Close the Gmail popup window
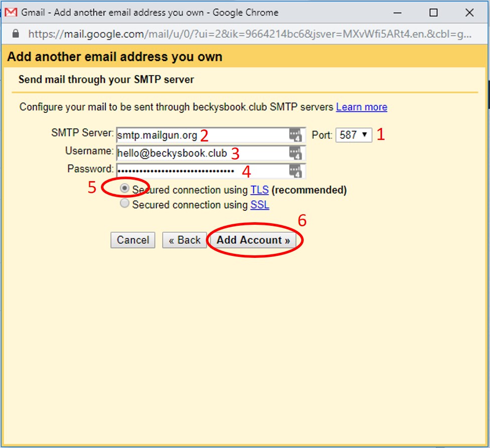 (x=469, y=13)
